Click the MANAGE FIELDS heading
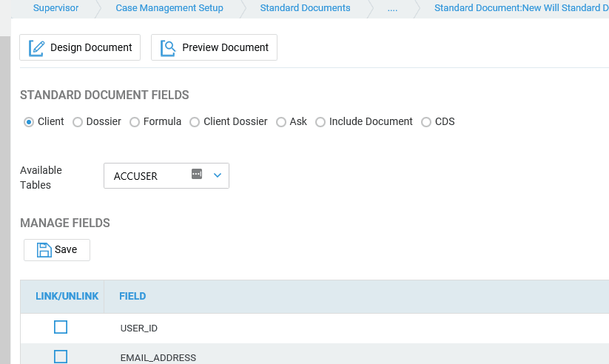Screen dimensions: 609x364 [65, 223]
